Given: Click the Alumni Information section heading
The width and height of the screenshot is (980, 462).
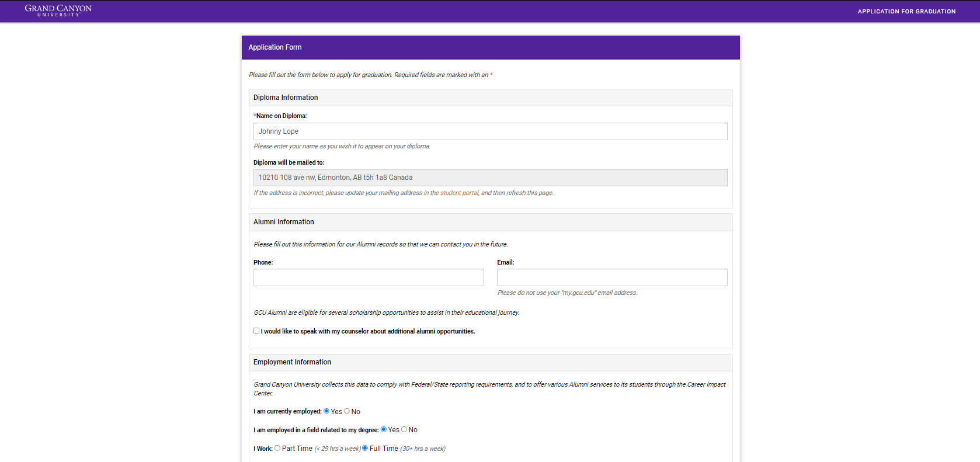Looking at the screenshot, I should (284, 222).
